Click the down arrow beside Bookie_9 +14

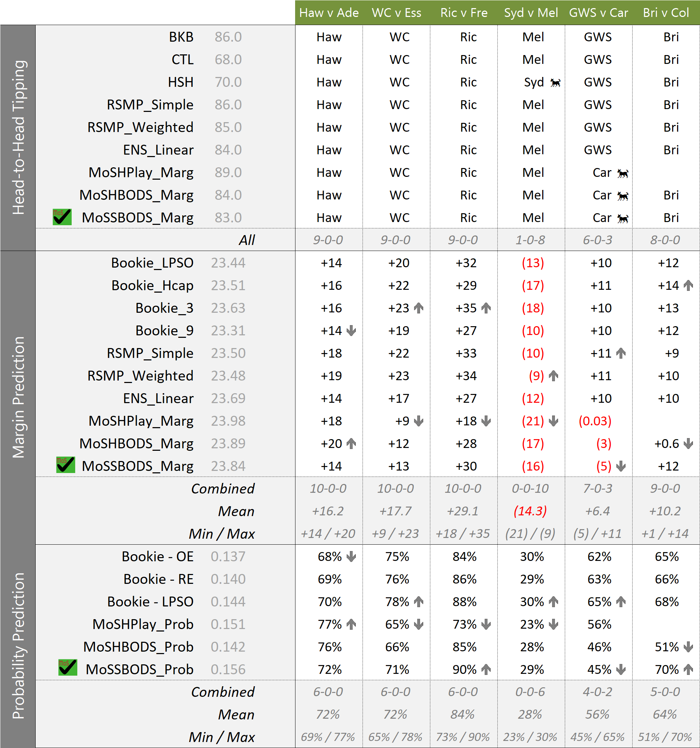pos(351,331)
